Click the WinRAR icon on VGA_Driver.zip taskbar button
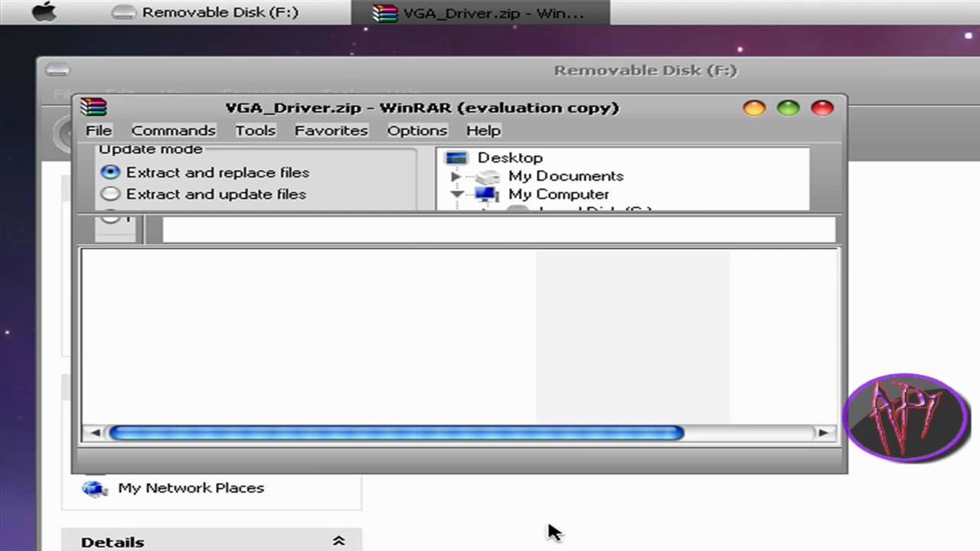The width and height of the screenshot is (980, 551). [385, 13]
